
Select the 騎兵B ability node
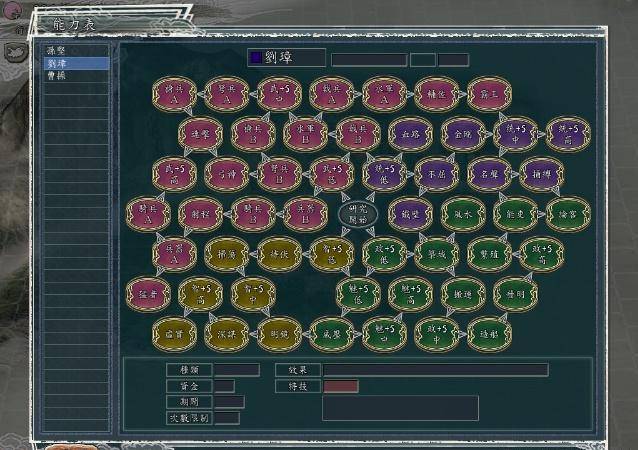tap(253, 214)
